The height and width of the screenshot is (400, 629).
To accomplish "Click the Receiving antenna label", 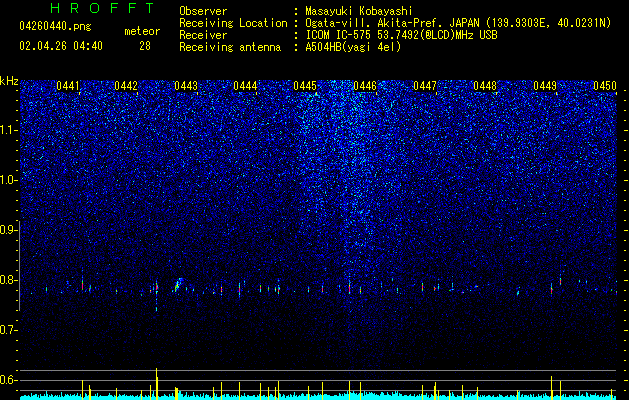I will [x=230, y=47].
